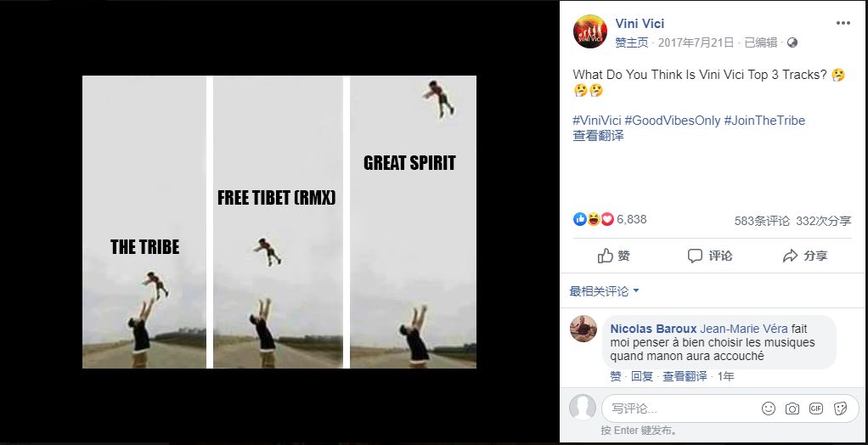Image resolution: width=868 pixels, height=445 pixels.
Task: Open the meme photo with Great Spirit
Action: point(279,222)
